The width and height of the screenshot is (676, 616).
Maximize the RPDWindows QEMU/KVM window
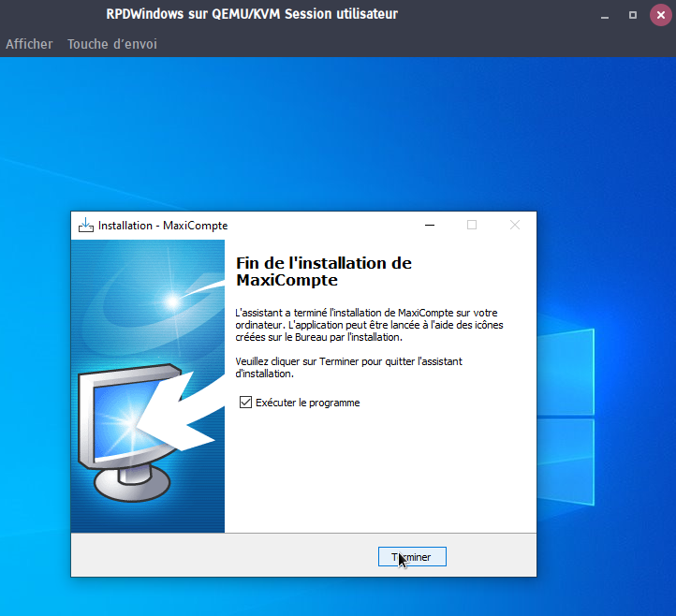633,15
